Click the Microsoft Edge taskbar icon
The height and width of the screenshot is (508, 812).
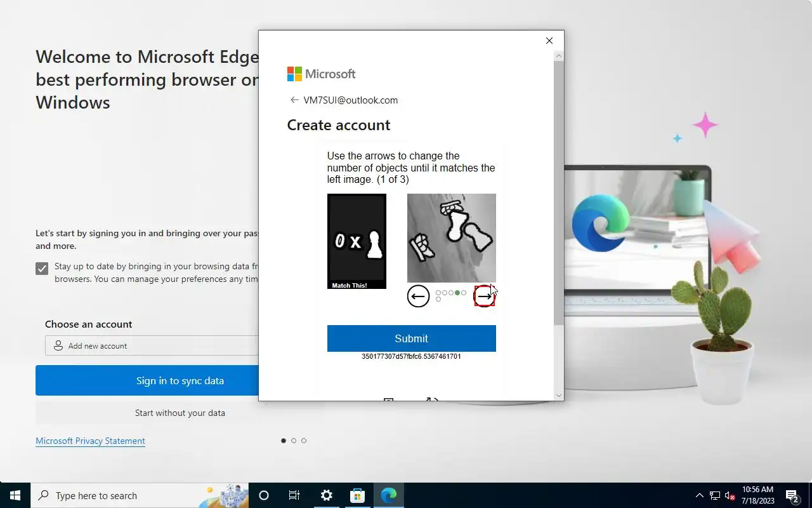tap(388, 495)
